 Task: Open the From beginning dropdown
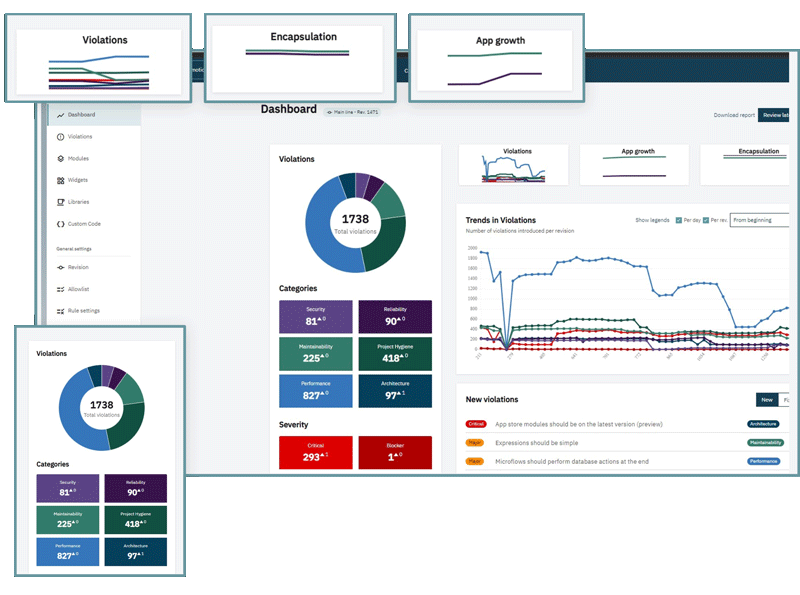tap(761, 219)
